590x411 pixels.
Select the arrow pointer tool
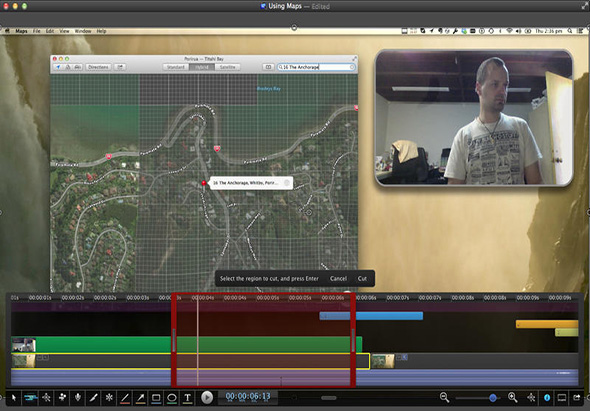pos(14,397)
